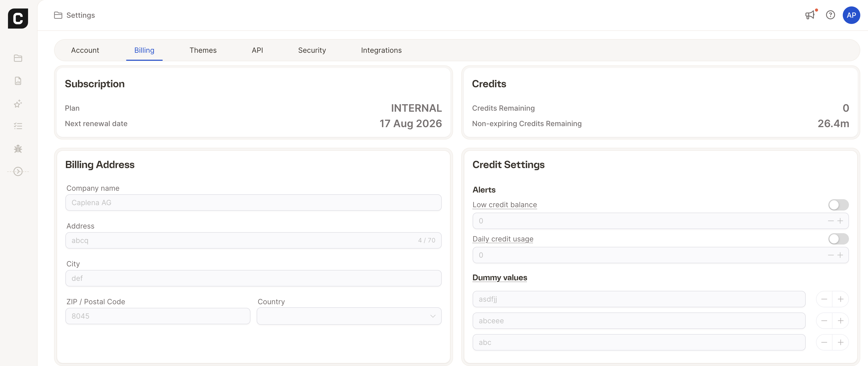The image size is (868, 366).
Task: Enable the Low credit balance alert toggle
Action: tap(838, 205)
